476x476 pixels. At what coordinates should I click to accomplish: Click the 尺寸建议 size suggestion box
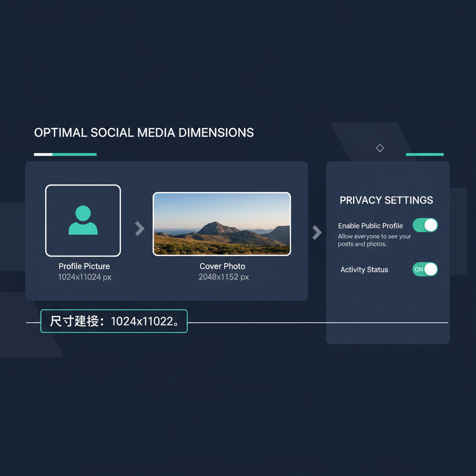pyautogui.click(x=114, y=321)
